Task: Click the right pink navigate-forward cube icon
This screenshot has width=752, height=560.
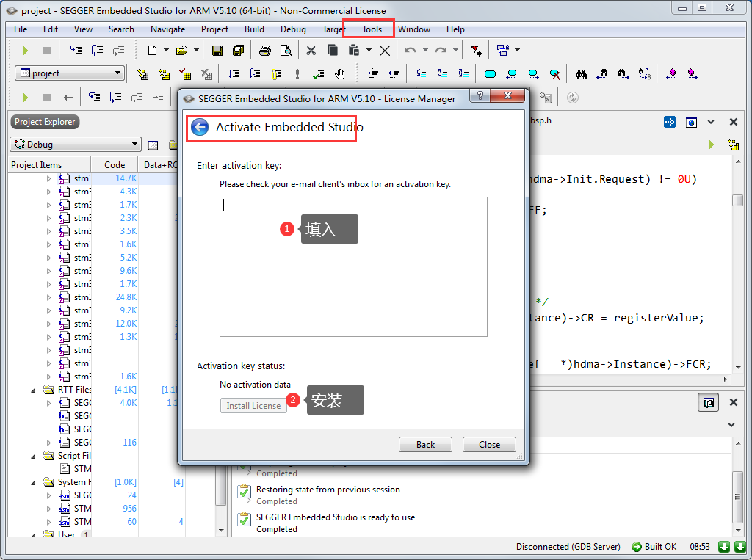Action: [692, 74]
